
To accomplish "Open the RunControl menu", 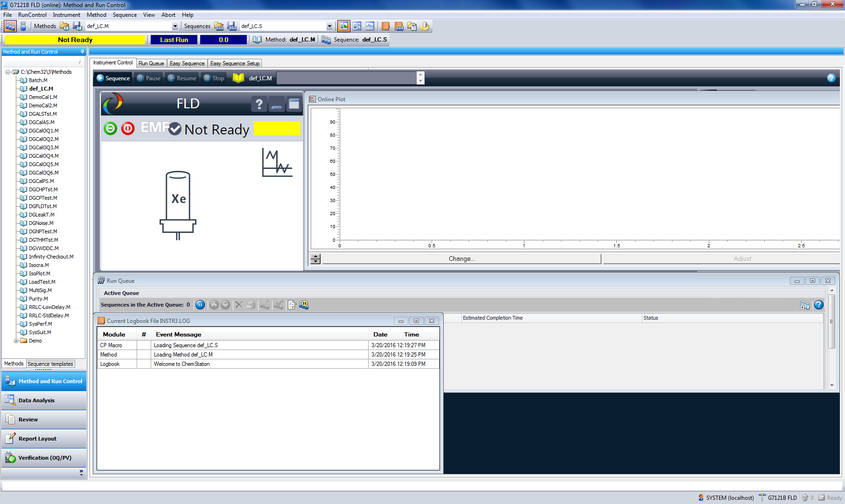I will click(32, 14).
